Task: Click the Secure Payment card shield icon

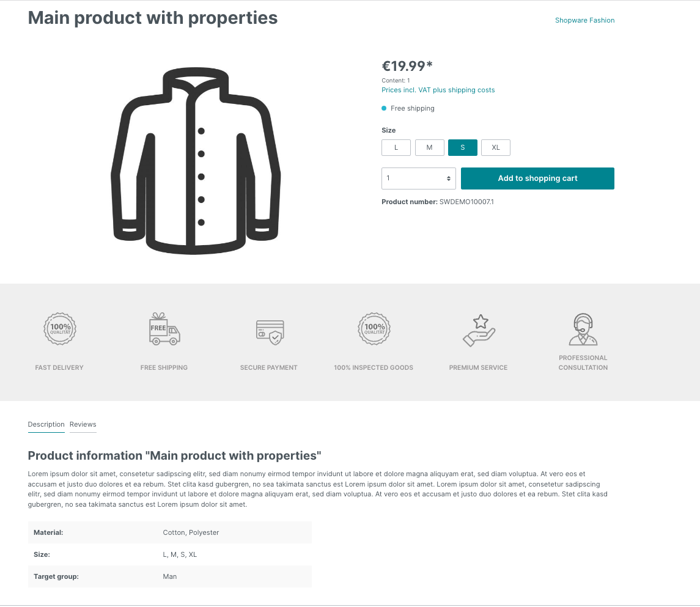Action: click(x=270, y=332)
